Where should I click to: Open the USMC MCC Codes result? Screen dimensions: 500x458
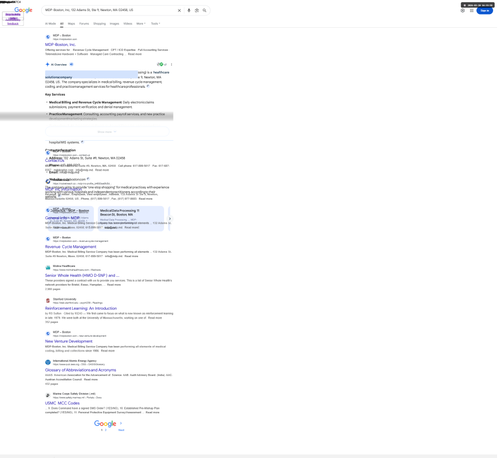pyautogui.click(x=62, y=403)
